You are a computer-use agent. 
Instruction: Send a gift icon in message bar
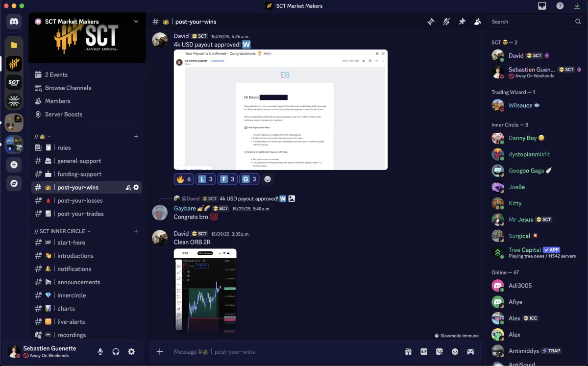coord(408,351)
